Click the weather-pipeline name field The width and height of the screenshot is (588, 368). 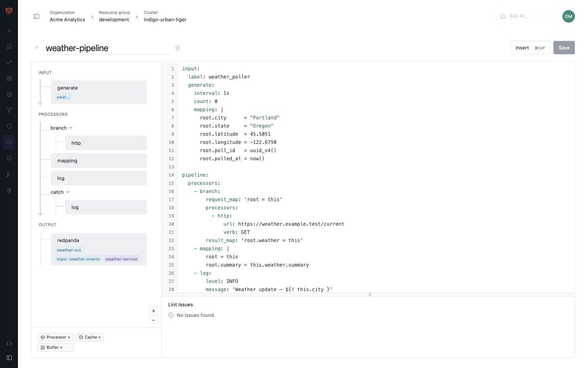(x=107, y=48)
